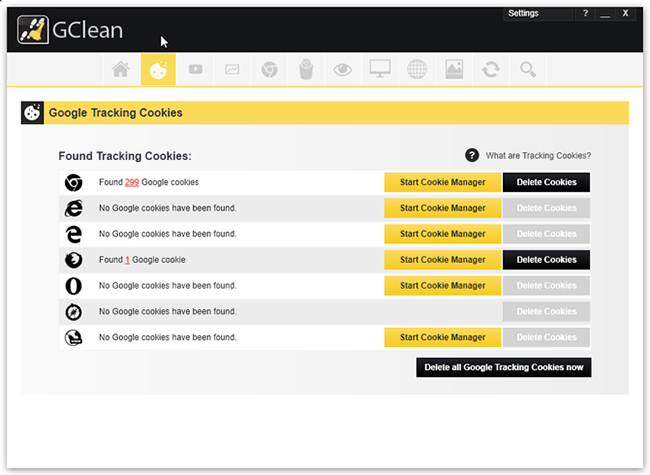Click the Chrome browser row icon
650x475 pixels.
73,182
